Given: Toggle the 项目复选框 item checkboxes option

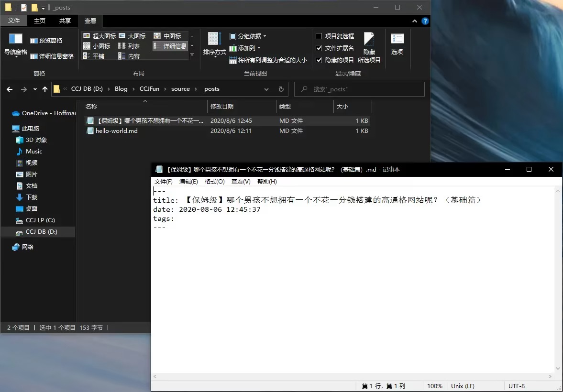Looking at the screenshot, I should pyautogui.click(x=319, y=36).
